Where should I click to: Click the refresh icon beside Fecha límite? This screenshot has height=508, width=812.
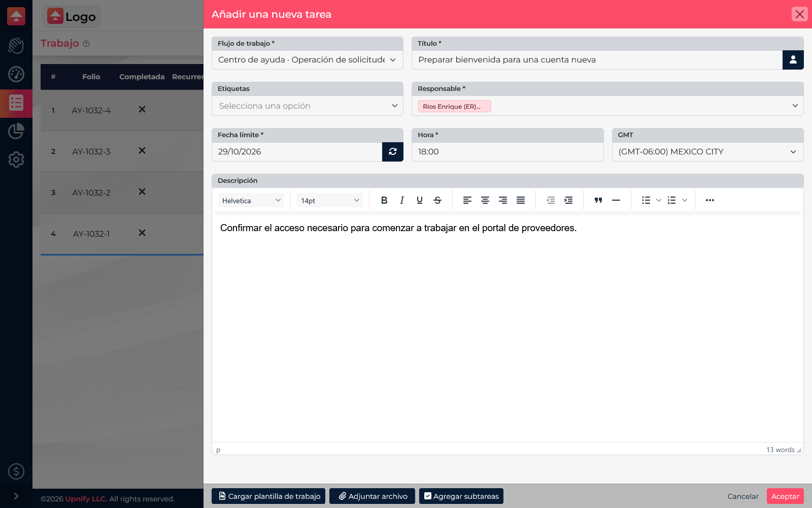[x=393, y=151]
